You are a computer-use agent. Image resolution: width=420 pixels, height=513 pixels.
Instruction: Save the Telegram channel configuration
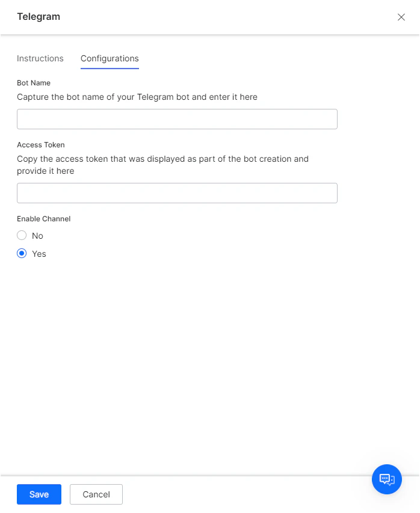(x=39, y=494)
